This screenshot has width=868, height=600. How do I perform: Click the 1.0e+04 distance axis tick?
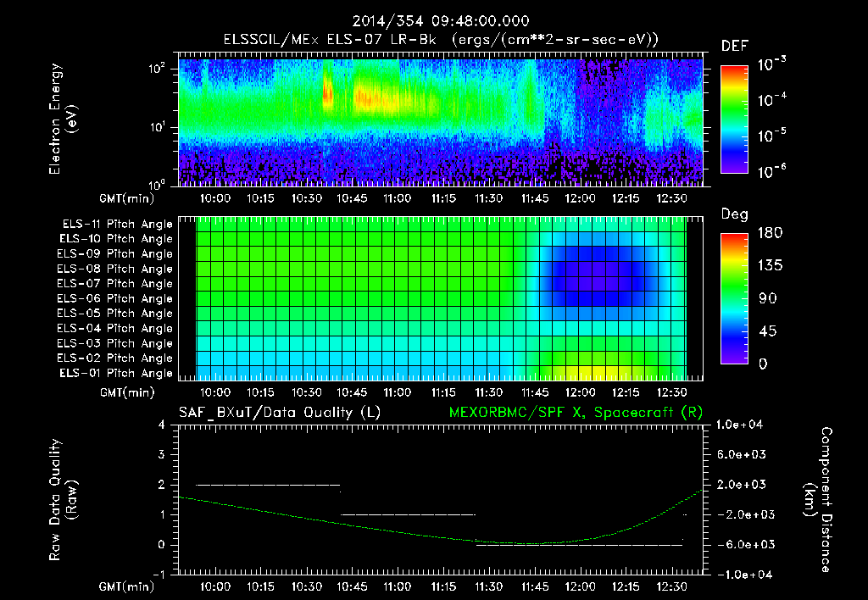pos(739,425)
